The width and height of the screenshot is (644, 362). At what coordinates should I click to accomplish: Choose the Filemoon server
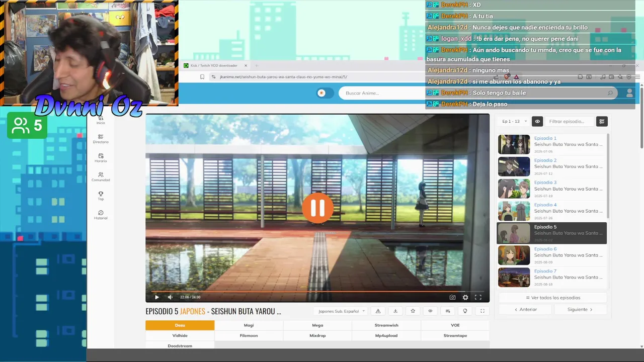coord(249,335)
